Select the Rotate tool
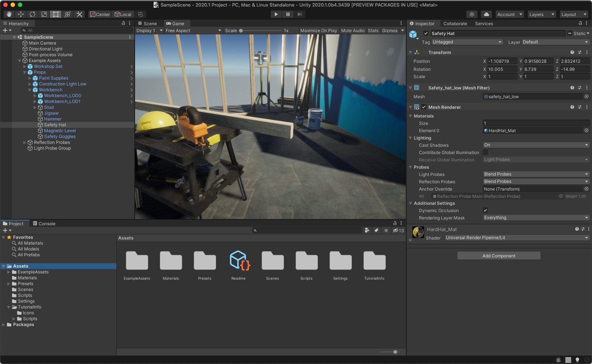Screen dimensions: 592x364 (32, 14)
